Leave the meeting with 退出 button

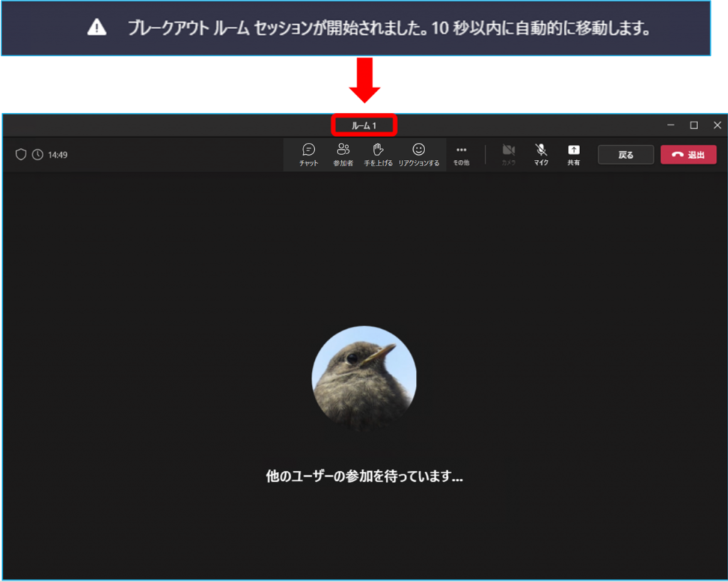(x=688, y=155)
